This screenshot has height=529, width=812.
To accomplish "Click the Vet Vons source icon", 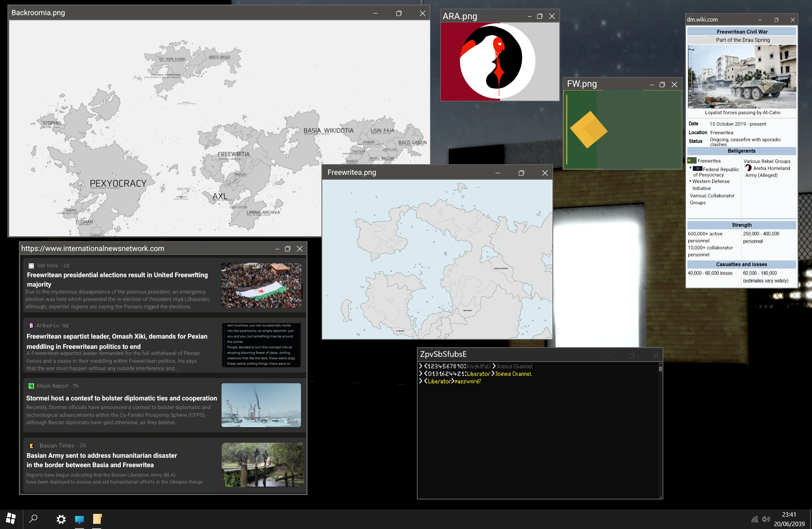I will (31, 266).
